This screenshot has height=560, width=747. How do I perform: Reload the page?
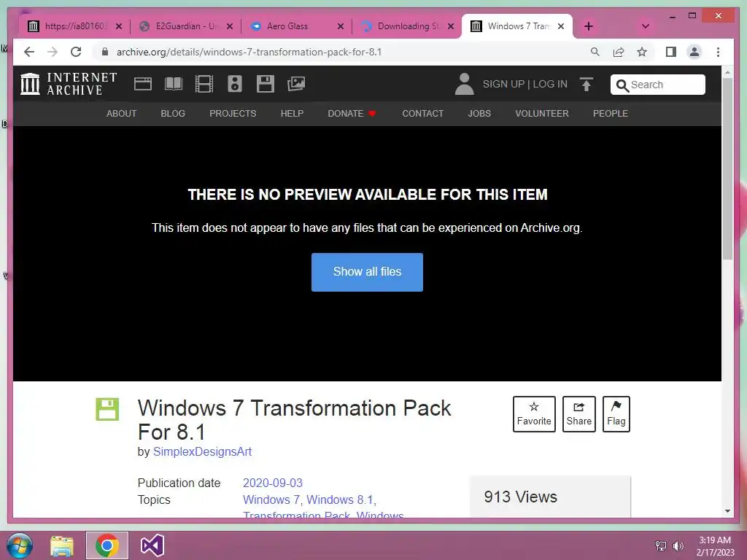[x=76, y=52]
